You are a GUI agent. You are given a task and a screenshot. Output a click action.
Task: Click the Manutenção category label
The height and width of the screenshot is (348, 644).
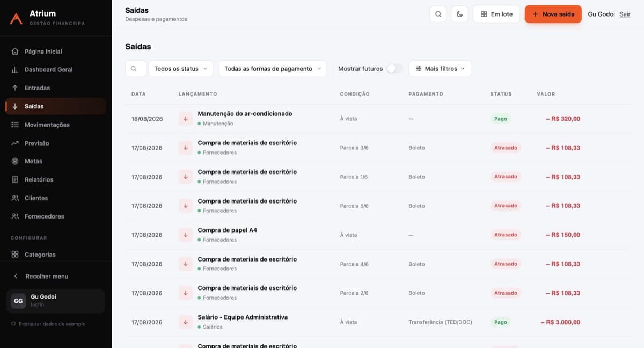pos(218,124)
